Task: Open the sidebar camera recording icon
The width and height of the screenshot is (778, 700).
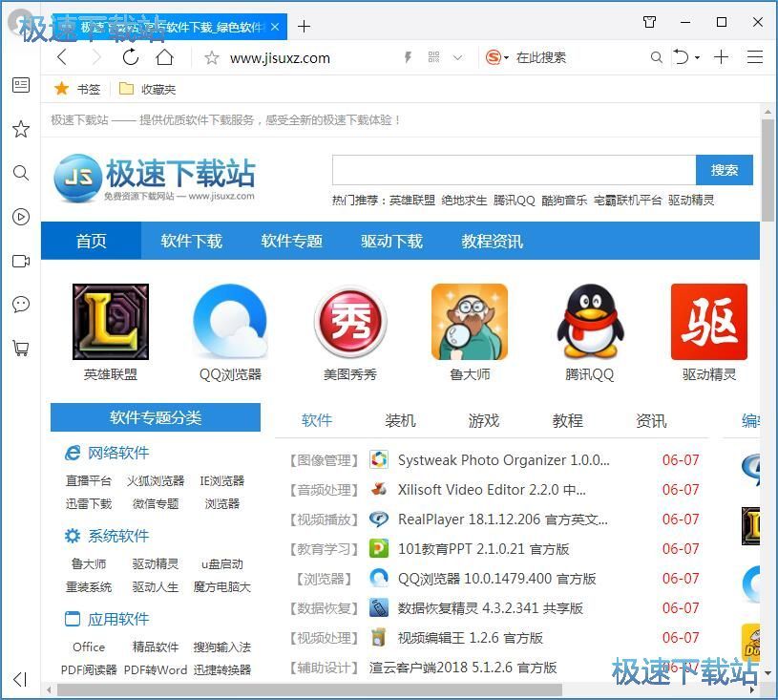Action: (x=21, y=261)
